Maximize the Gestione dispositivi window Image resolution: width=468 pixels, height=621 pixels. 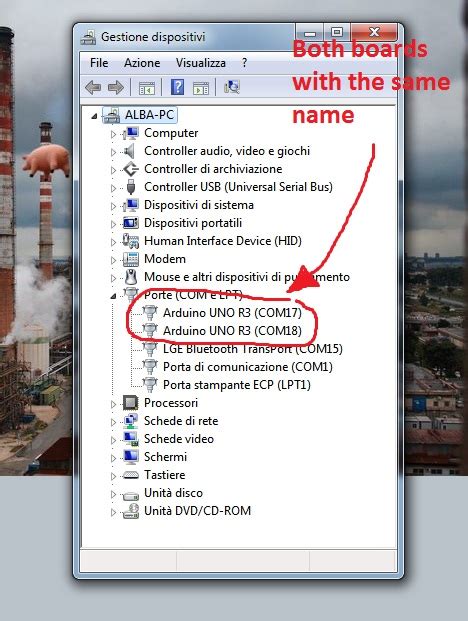(337, 32)
